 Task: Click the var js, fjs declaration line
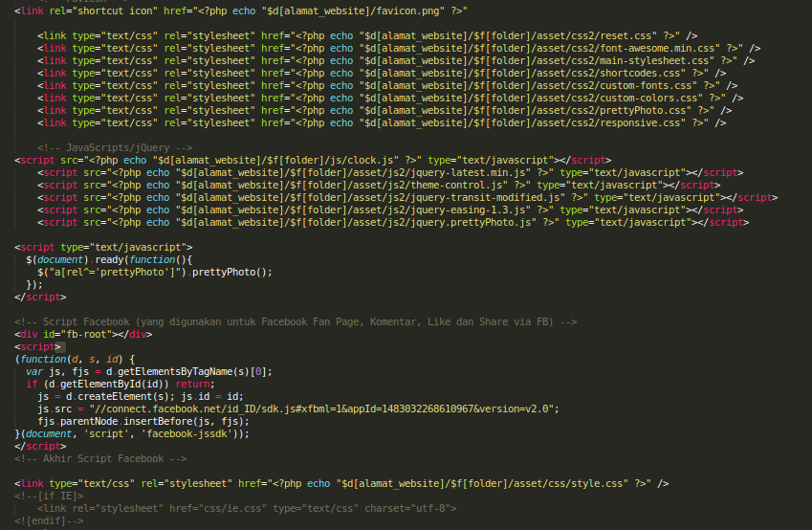pos(149,371)
